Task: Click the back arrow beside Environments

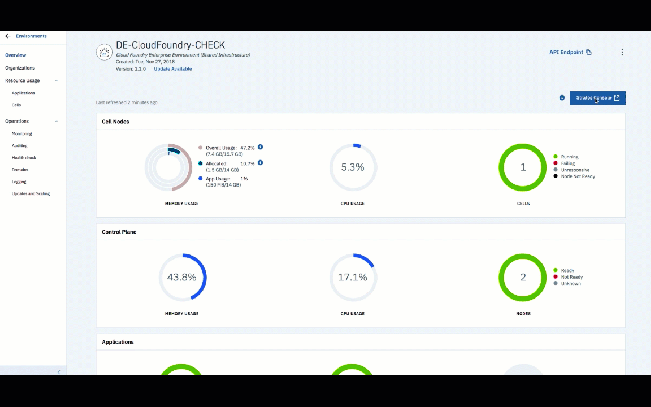Action: (8, 36)
